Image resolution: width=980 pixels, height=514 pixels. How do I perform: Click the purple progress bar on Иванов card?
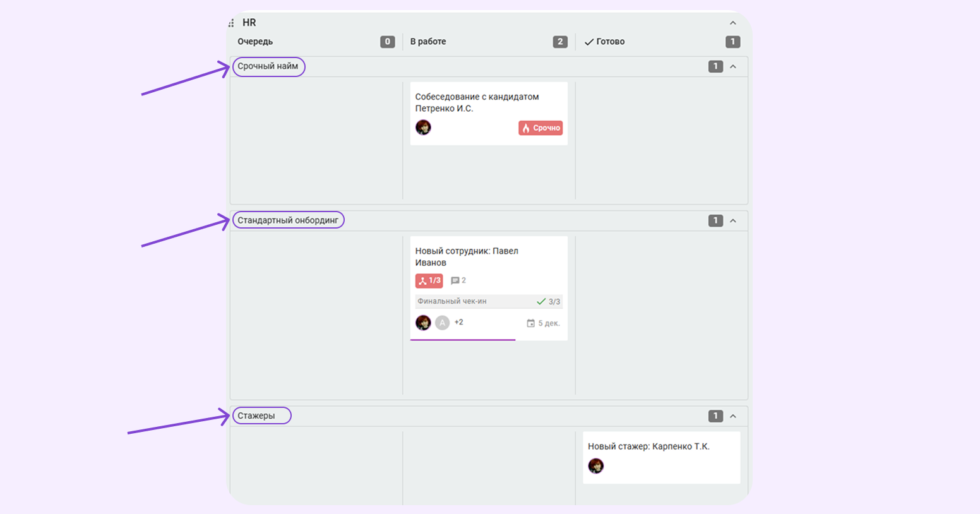coord(463,340)
